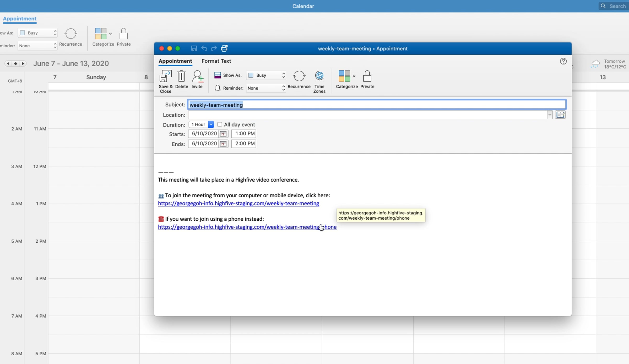The width and height of the screenshot is (629, 364).
Task: Open the Starts date calendar picker
Action: tap(223, 134)
